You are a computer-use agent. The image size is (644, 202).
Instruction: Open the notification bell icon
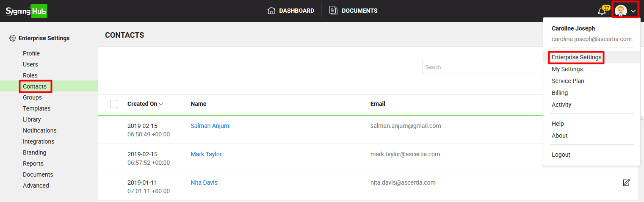tap(602, 11)
